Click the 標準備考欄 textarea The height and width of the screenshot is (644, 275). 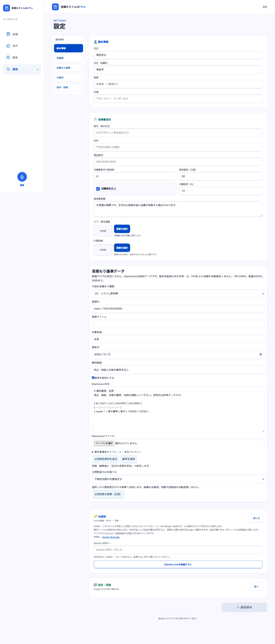178,209
